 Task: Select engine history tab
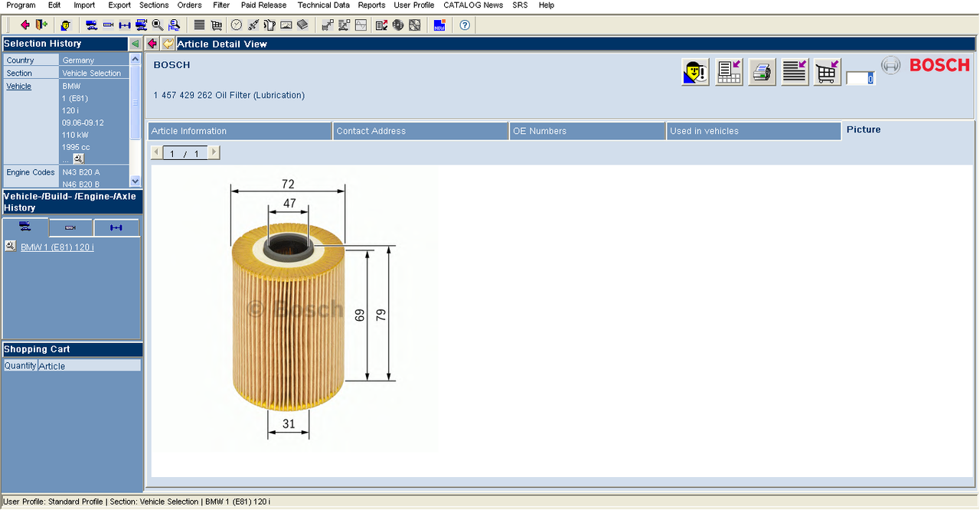pos(70,228)
